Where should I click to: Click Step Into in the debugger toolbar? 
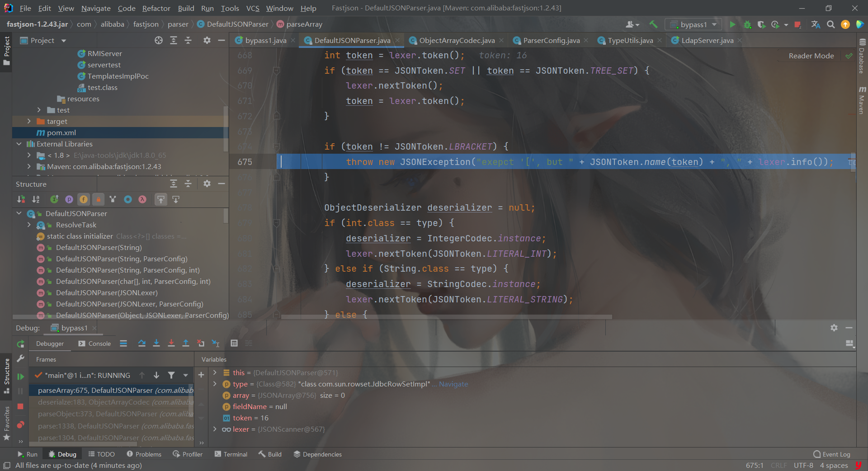point(156,344)
